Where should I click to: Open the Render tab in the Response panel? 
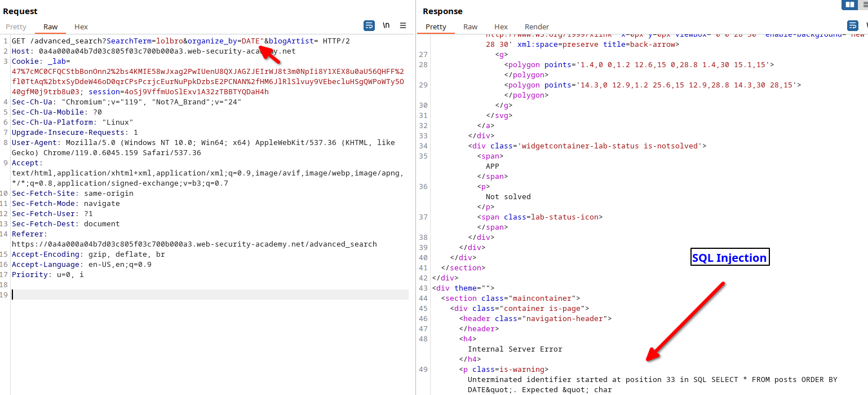click(x=537, y=27)
